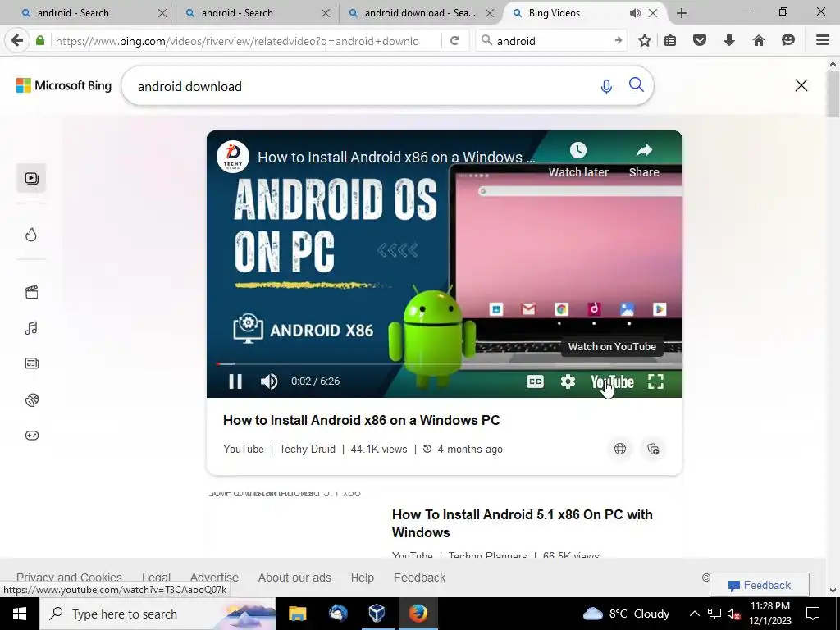The height and width of the screenshot is (630, 840).
Task: Go back with browser back arrow
Action: pos(17,40)
